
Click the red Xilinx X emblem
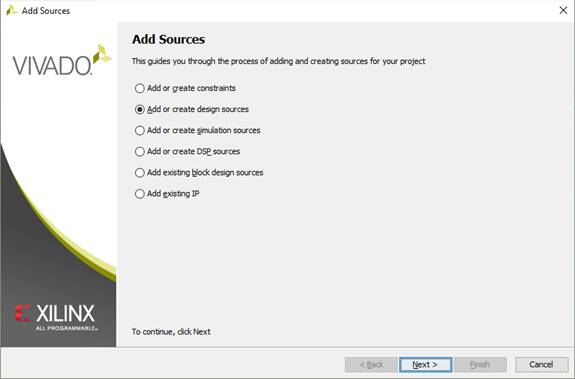(22, 313)
